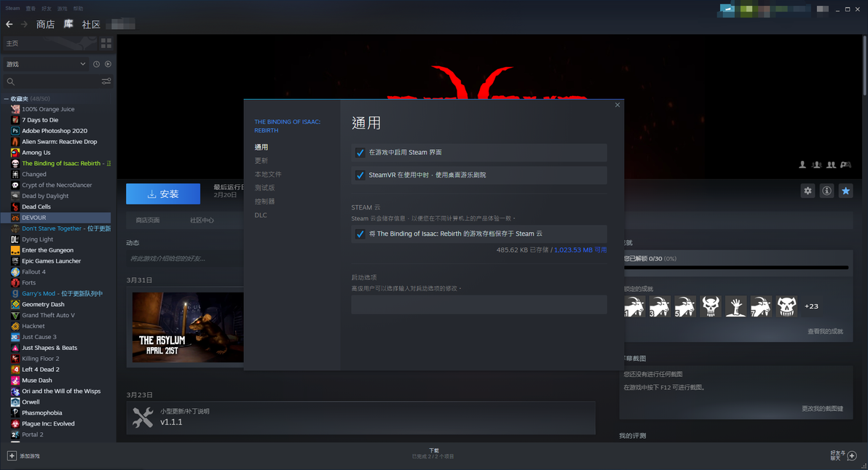Open 社区中心 community hub link
Screen dimensions: 868x470
tap(202, 220)
